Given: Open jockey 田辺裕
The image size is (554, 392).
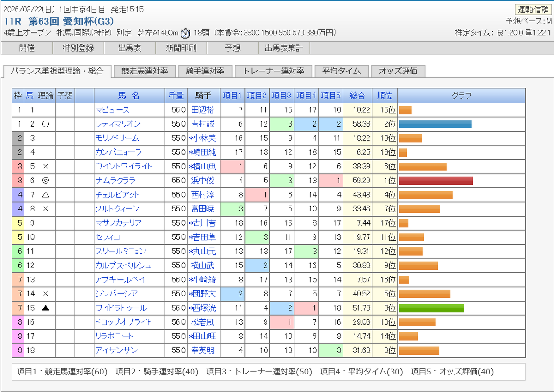Looking at the screenshot, I should click(x=203, y=110).
